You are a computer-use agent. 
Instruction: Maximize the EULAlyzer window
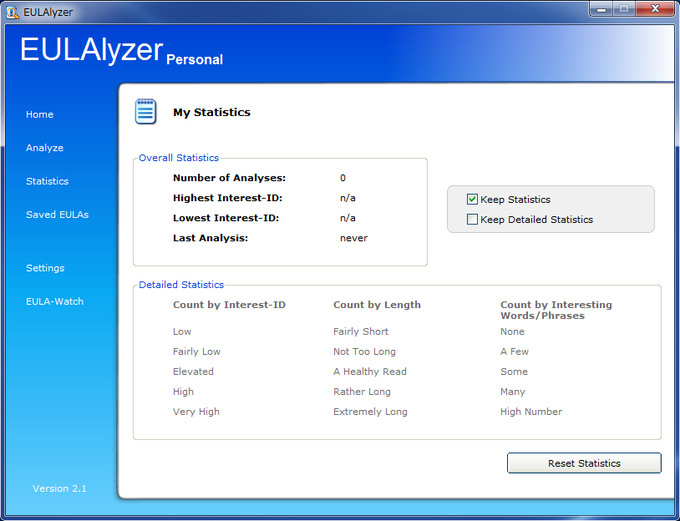point(624,9)
